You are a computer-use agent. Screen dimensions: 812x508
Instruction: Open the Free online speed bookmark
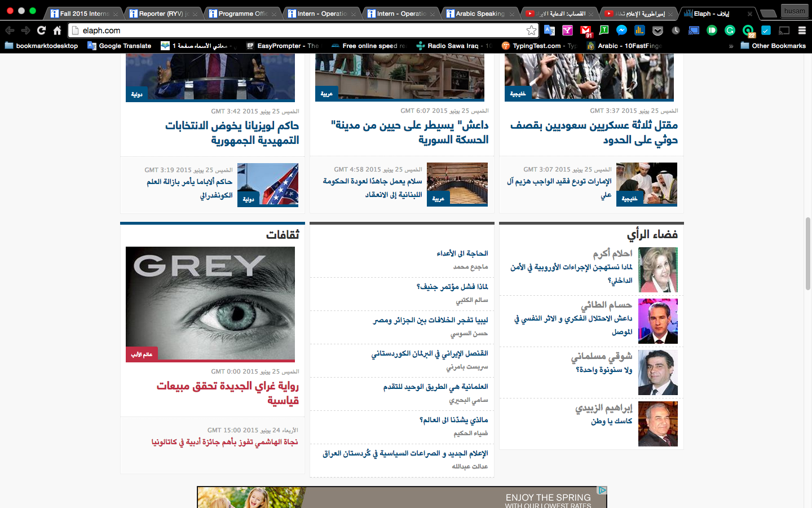369,46
